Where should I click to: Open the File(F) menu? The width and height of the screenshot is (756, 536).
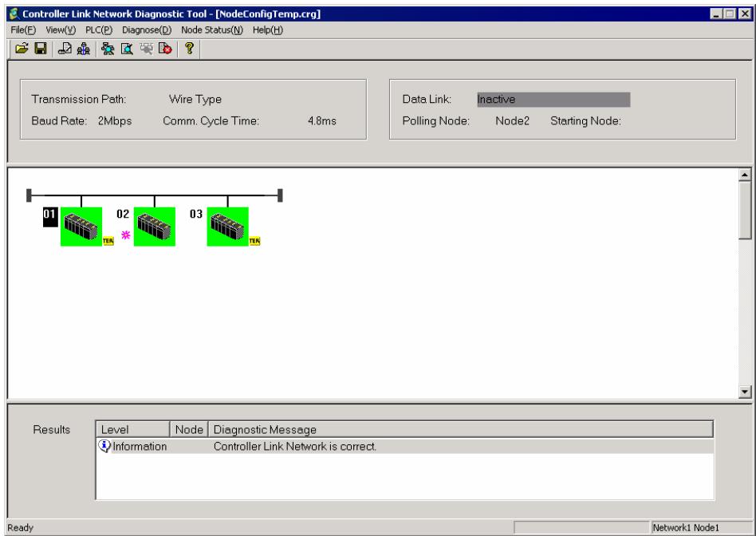tap(23, 30)
